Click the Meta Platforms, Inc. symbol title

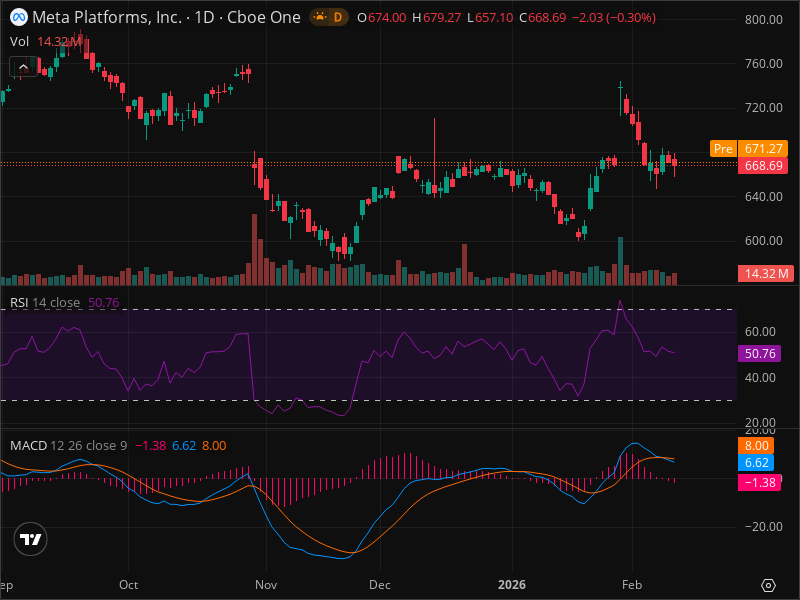(107, 17)
